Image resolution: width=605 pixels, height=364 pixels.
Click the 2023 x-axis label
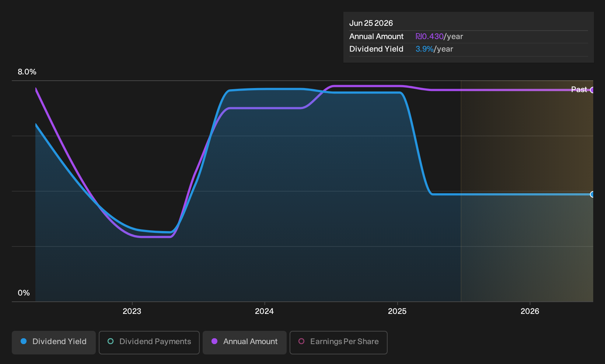(132, 311)
